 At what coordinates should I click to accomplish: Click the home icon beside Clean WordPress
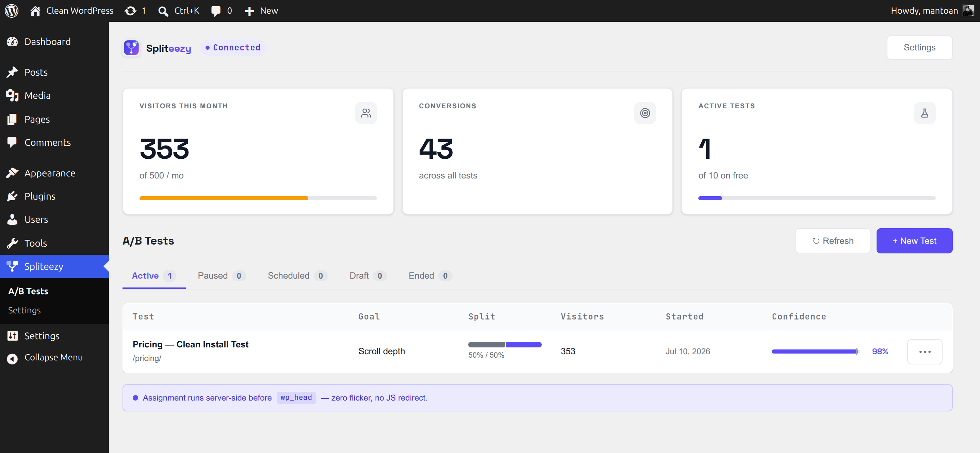coord(35,11)
